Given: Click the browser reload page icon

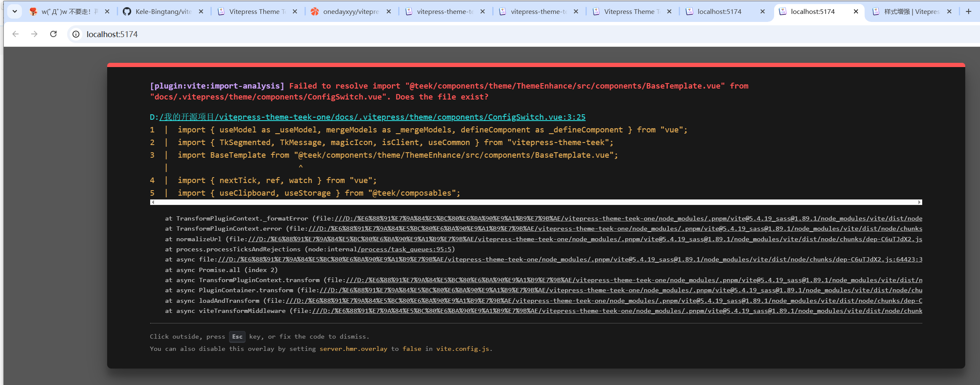Looking at the screenshot, I should click(x=53, y=34).
